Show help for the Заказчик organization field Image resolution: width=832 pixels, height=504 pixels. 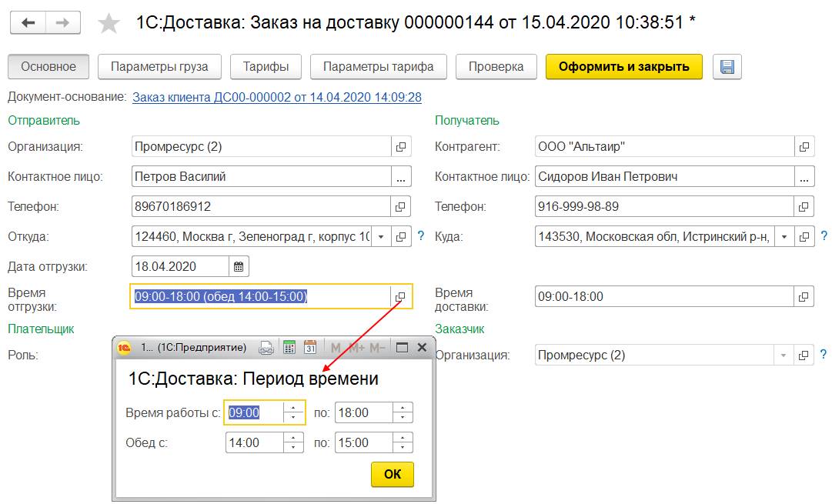pyautogui.click(x=824, y=355)
